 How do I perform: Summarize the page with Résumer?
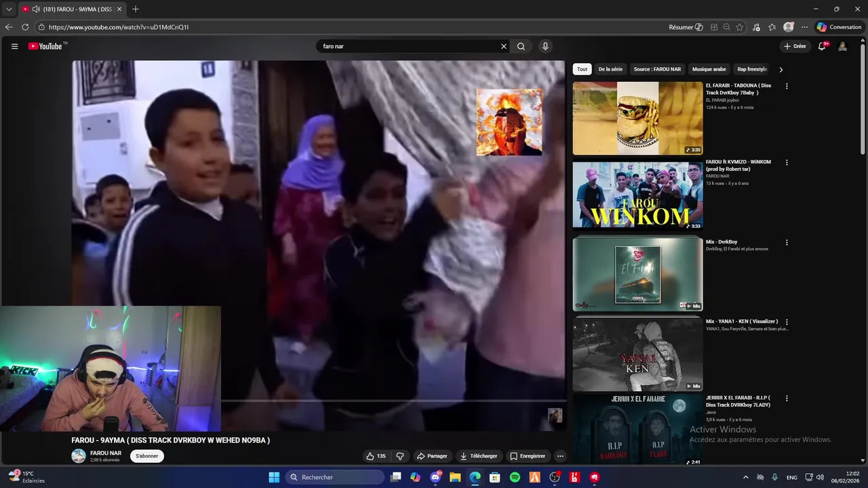tap(686, 27)
